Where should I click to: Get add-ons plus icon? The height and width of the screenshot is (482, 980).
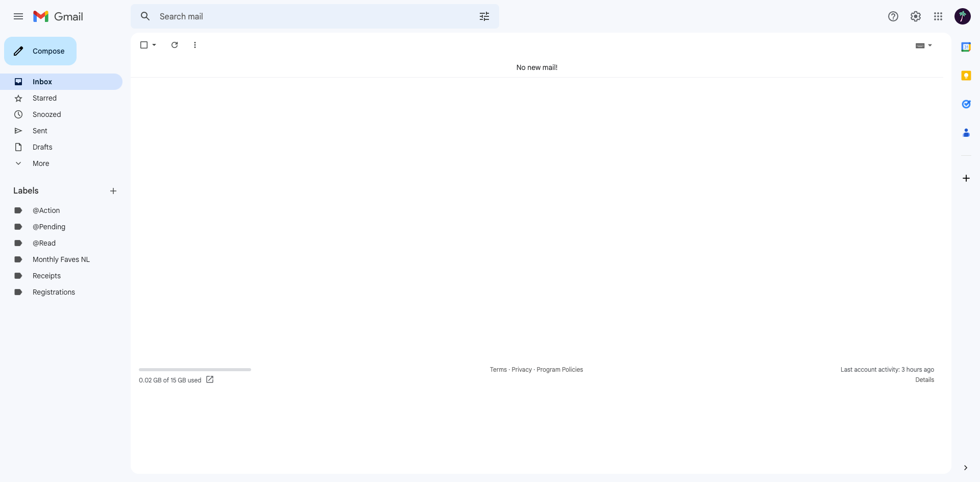pos(966,178)
